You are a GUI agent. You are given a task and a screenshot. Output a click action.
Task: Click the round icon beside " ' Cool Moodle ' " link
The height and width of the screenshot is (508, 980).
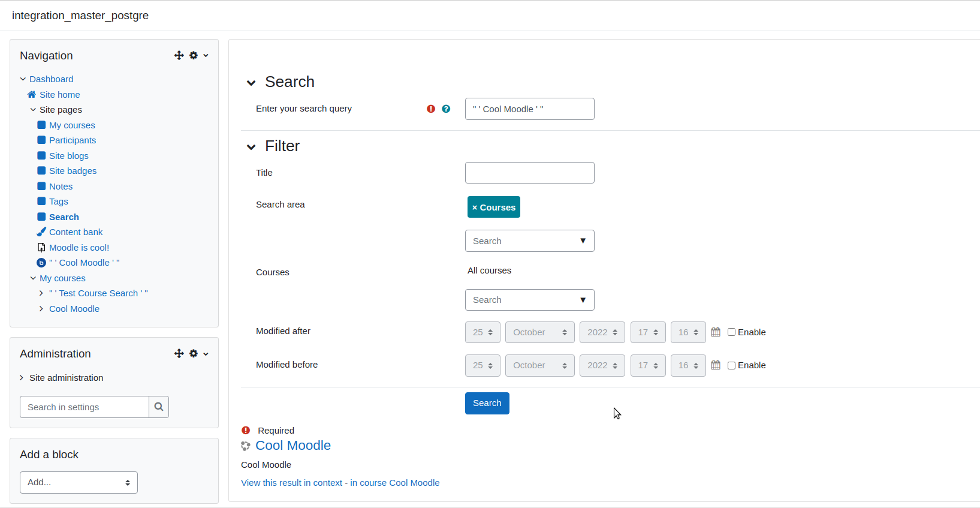[41, 263]
